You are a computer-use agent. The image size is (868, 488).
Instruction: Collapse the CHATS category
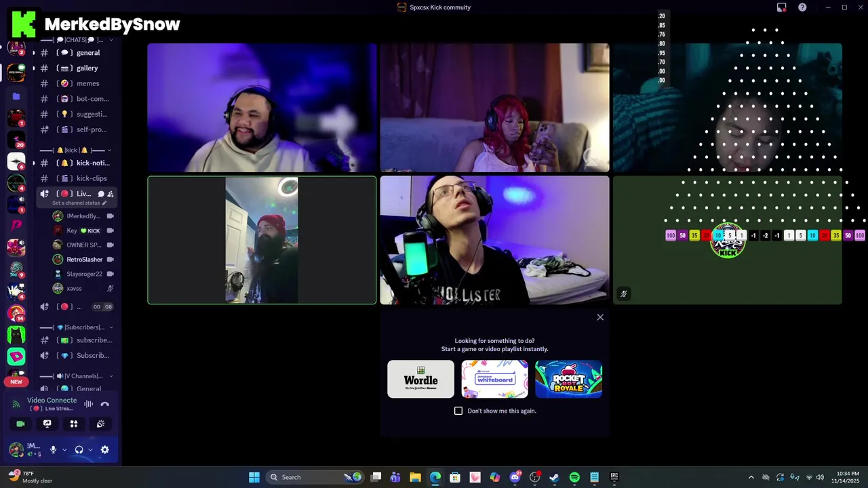tap(76, 40)
